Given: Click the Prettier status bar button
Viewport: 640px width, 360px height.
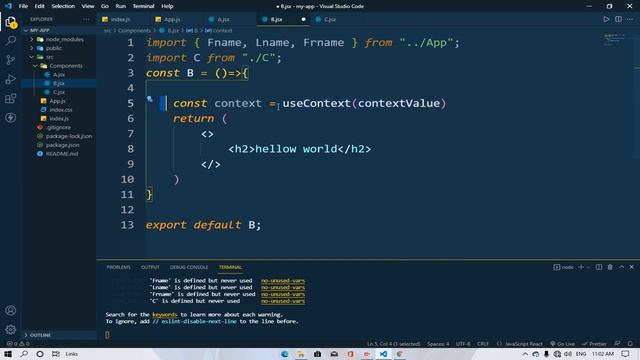Looking at the screenshot, I should [594, 344].
